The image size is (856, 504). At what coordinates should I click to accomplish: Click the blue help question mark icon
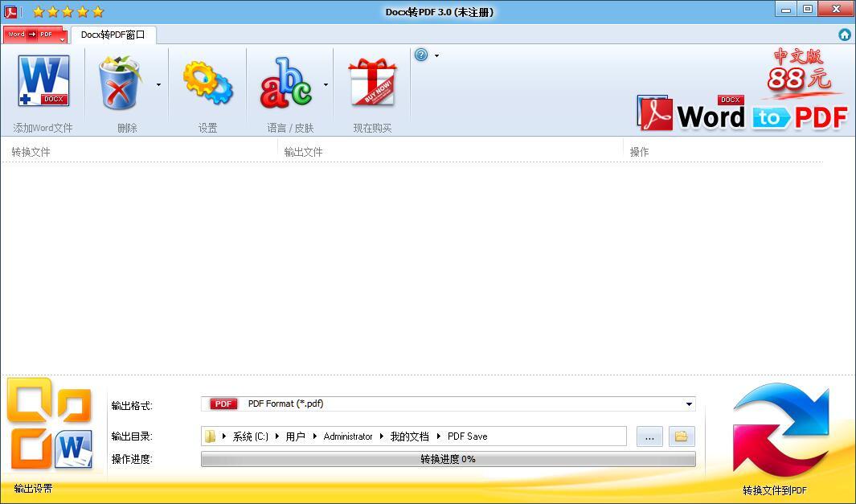point(421,55)
